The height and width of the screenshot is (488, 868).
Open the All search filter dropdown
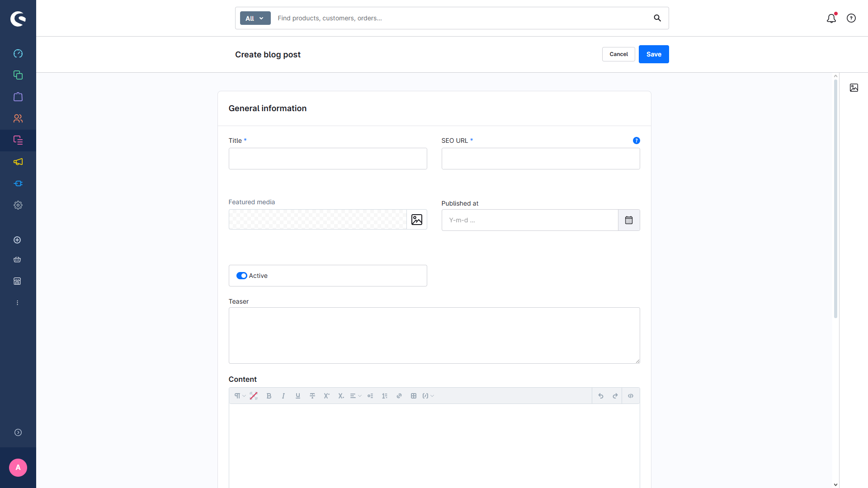pyautogui.click(x=255, y=19)
